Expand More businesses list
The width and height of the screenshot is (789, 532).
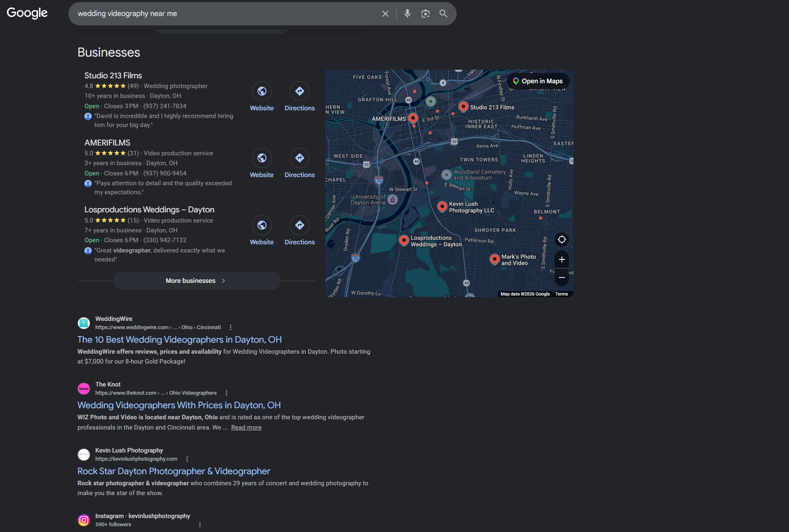coord(197,281)
